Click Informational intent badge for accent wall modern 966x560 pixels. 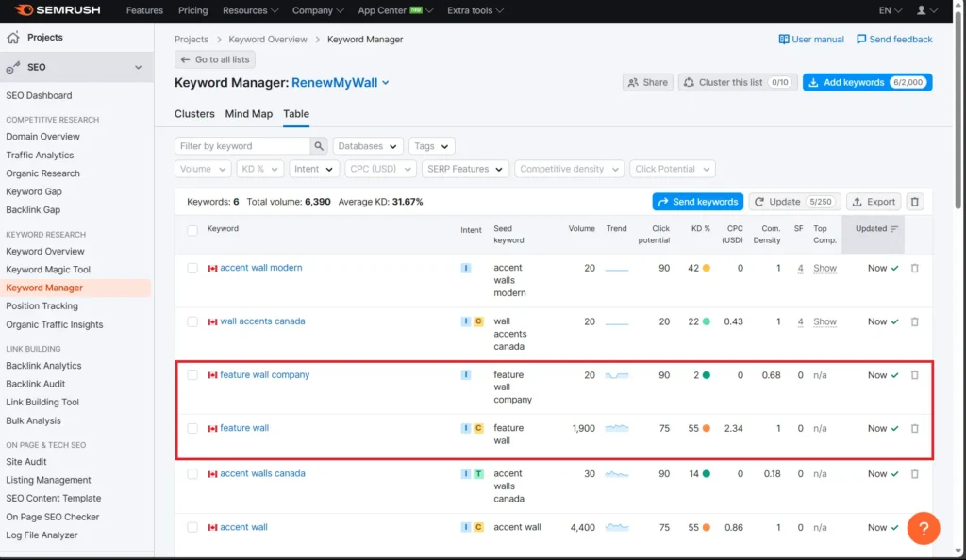(466, 269)
